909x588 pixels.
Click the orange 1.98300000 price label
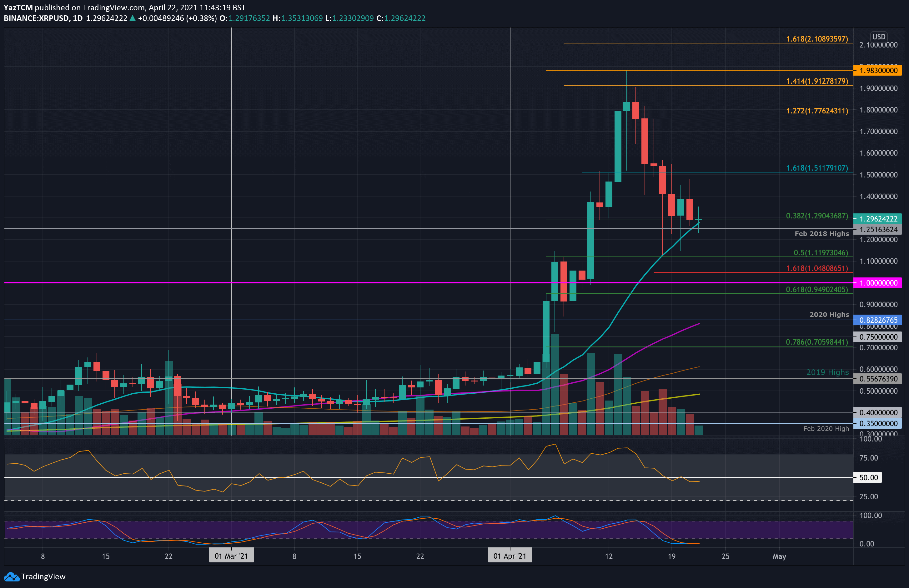pos(878,70)
